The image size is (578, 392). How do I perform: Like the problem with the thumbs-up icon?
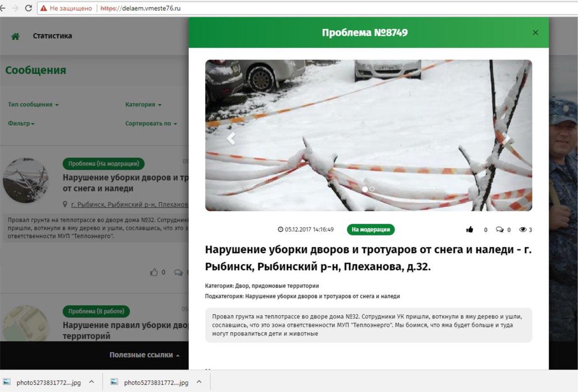[470, 230]
